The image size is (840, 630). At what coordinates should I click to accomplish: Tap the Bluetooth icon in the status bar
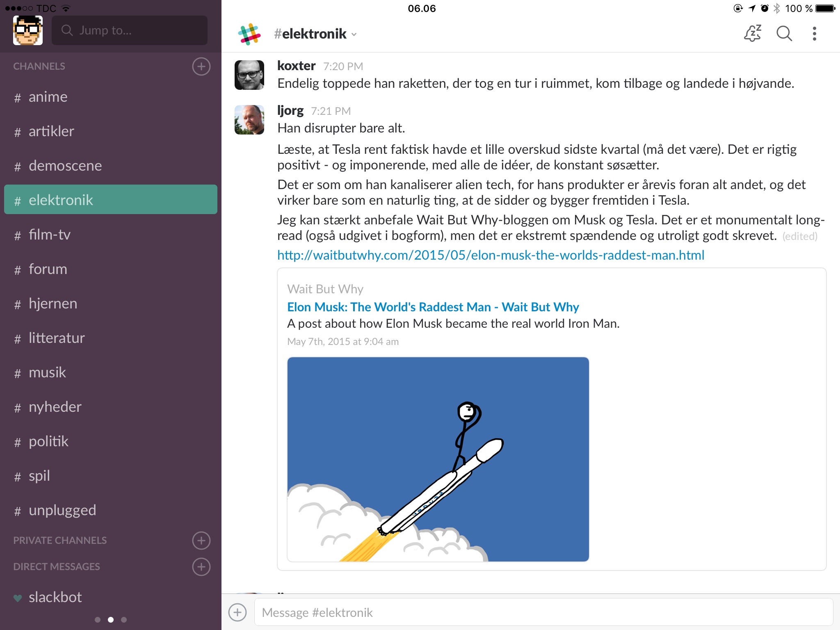click(777, 8)
